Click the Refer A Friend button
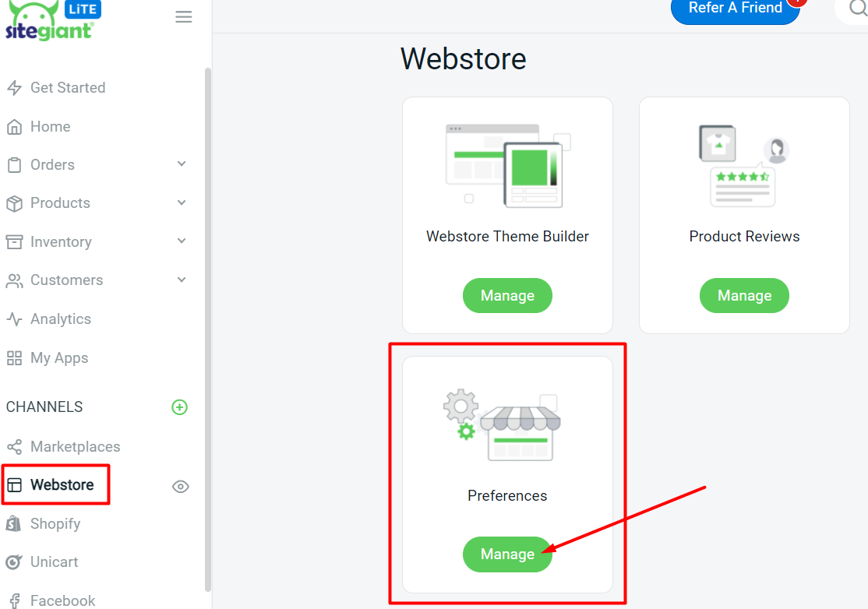This screenshot has height=609, width=868. 735,9
